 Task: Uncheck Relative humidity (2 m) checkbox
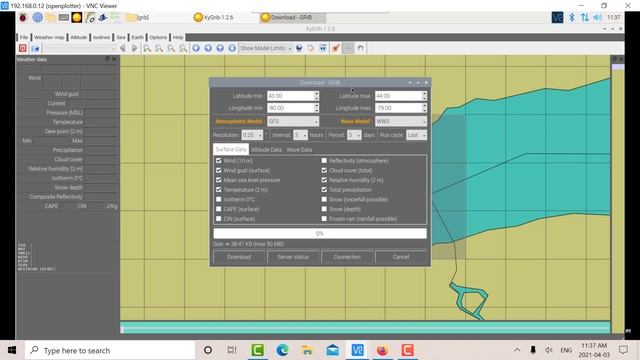[324, 180]
